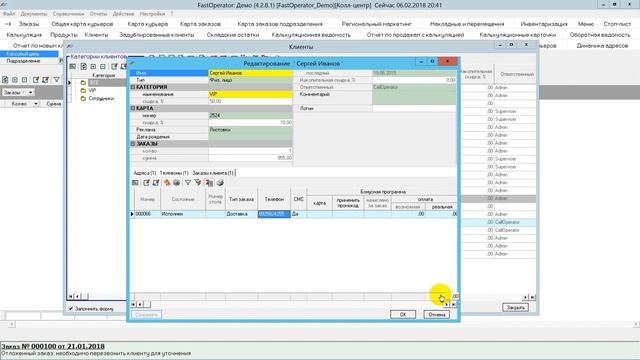
Task: Click the funnel filter icon in main window left toolbar
Action: click(x=56, y=80)
